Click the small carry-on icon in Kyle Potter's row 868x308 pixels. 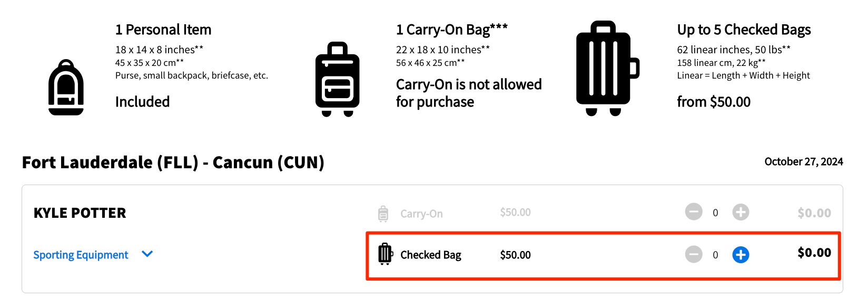pos(383,212)
